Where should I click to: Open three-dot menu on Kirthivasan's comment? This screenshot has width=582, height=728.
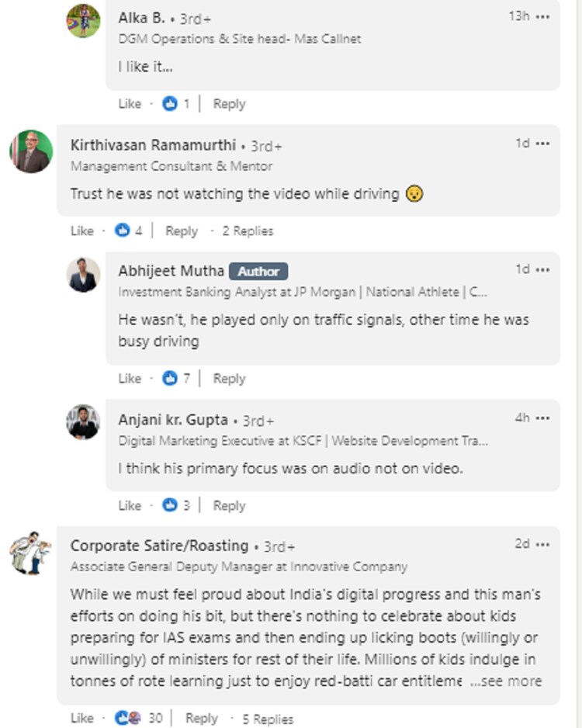543,144
